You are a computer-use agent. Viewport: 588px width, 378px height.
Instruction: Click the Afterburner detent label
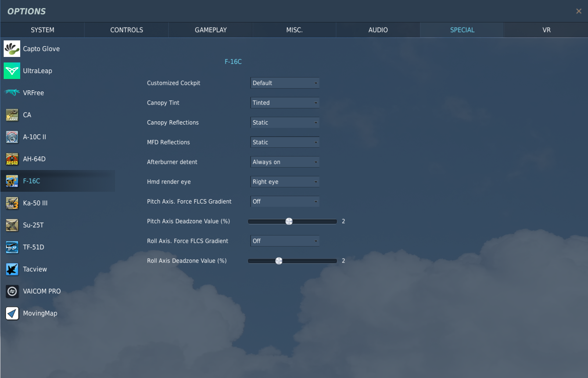pos(172,162)
